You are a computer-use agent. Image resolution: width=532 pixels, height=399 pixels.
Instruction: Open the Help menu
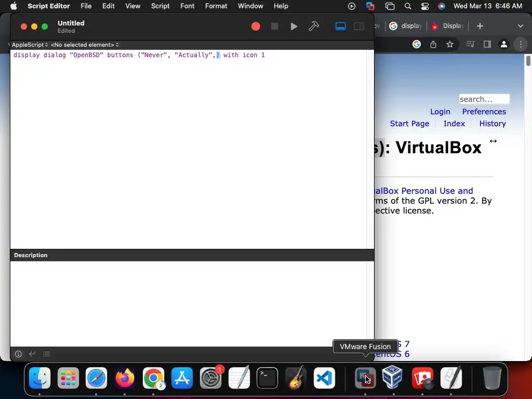tap(281, 6)
